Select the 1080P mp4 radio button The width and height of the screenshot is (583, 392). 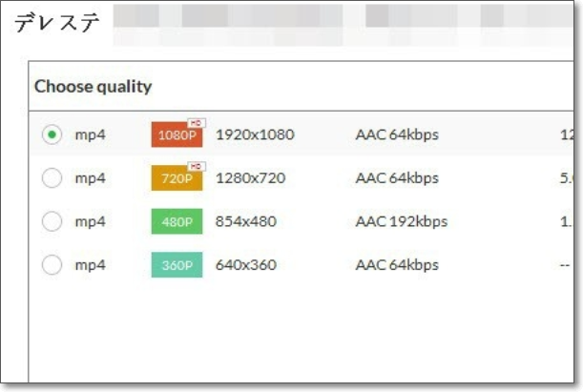(x=52, y=134)
